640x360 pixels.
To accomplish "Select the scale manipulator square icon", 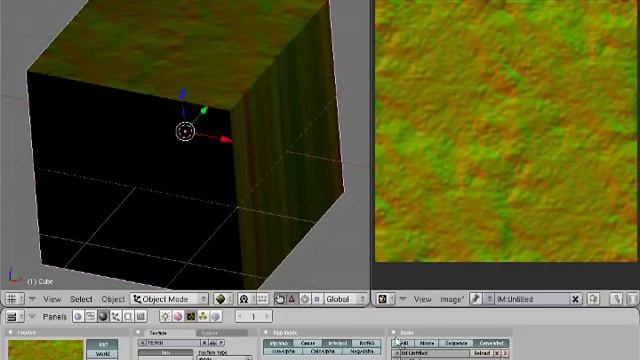I will [317, 299].
